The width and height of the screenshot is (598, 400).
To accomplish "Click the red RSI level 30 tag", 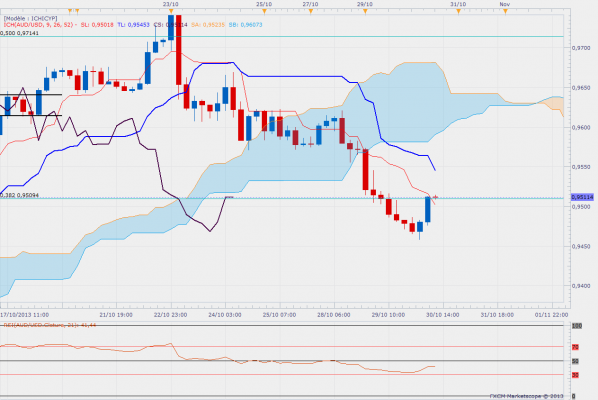I will pyautogui.click(x=575, y=375).
